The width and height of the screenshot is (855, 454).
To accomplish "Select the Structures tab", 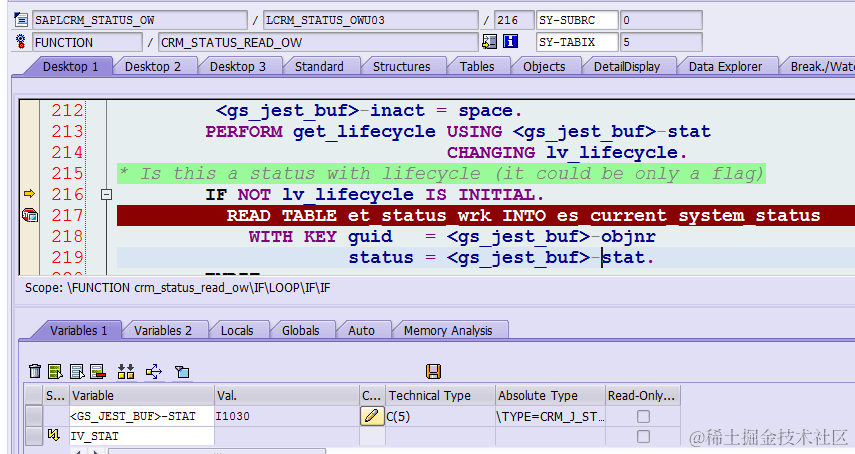I will (401, 66).
